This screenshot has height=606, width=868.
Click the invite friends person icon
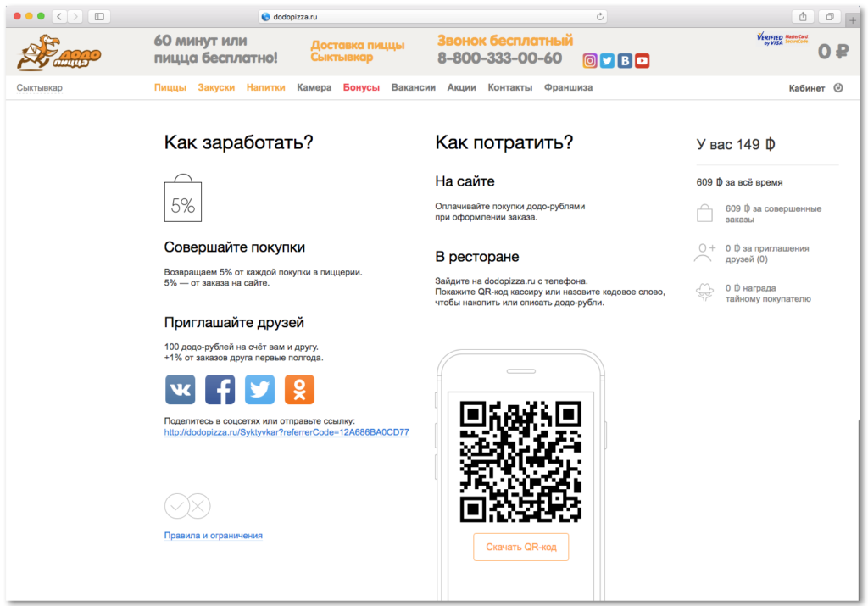coord(704,253)
